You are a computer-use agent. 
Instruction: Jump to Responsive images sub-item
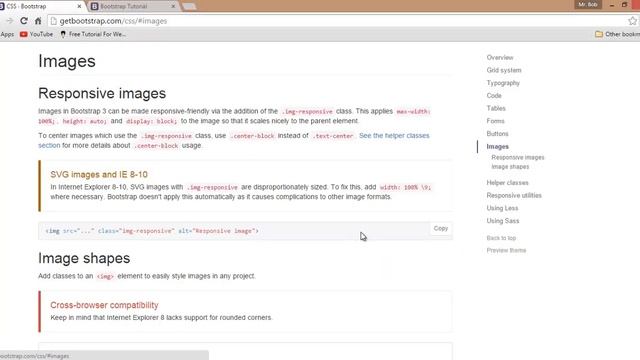pyautogui.click(x=518, y=158)
